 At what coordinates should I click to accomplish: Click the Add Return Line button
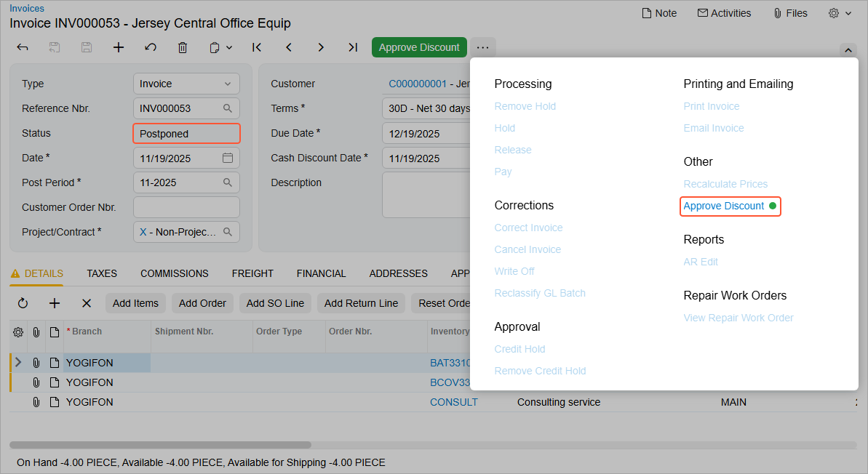coord(361,303)
